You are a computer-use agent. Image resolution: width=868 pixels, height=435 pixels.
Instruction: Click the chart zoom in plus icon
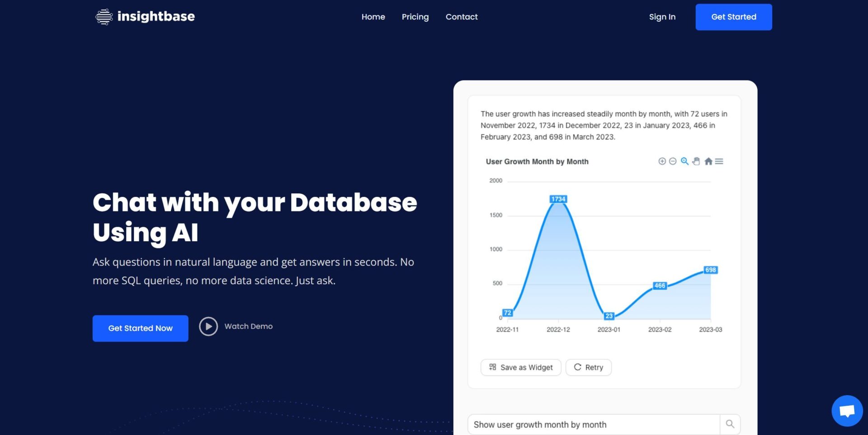point(662,161)
